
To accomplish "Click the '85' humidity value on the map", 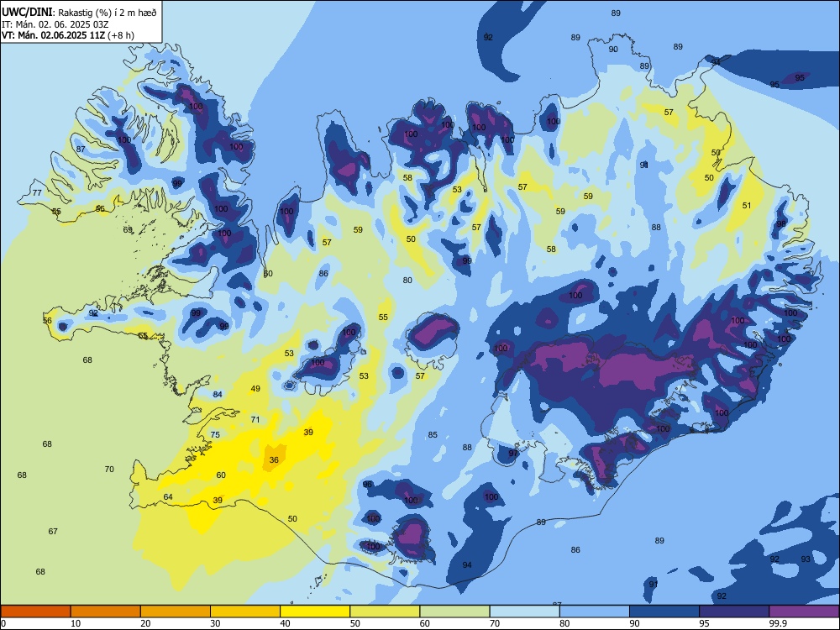I will (x=433, y=435).
